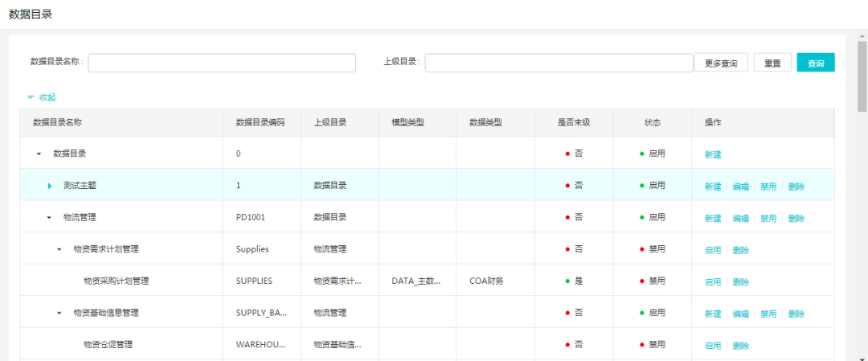The height and width of the screenshot is (361, 868).
Task: Collapse the 物流管理 tree node
Action: click(49, 217)
